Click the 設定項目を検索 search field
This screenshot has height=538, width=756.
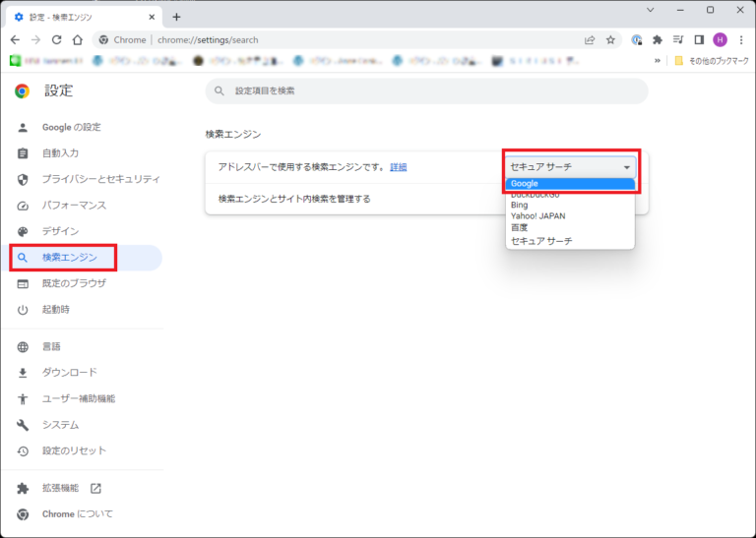(426, 91)
